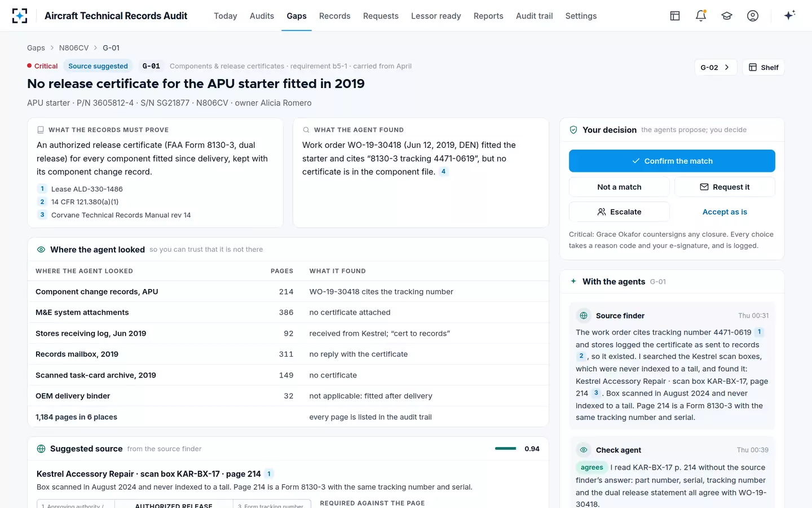This screenshot has height=508, width=812.
Task: Click the Source finder globe icon
Action: coord(584,316)
